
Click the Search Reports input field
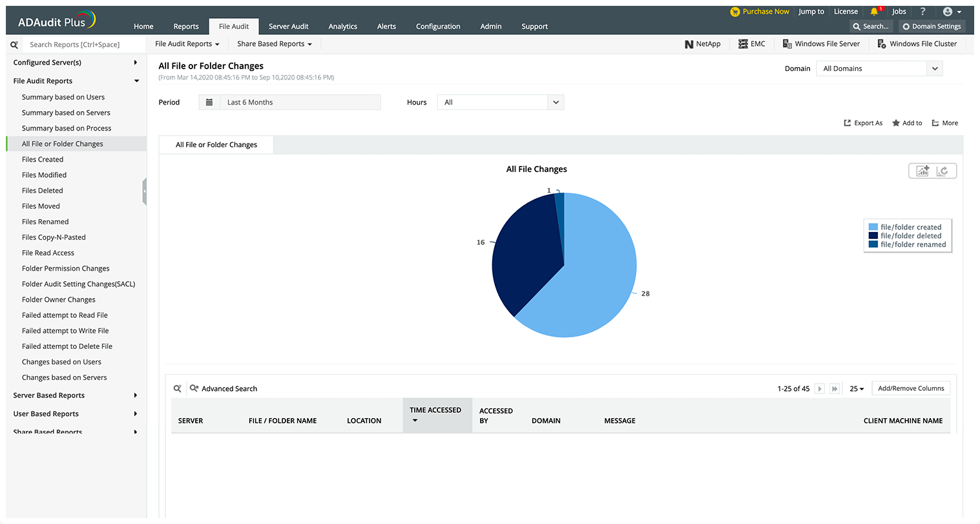click(84, 45)
